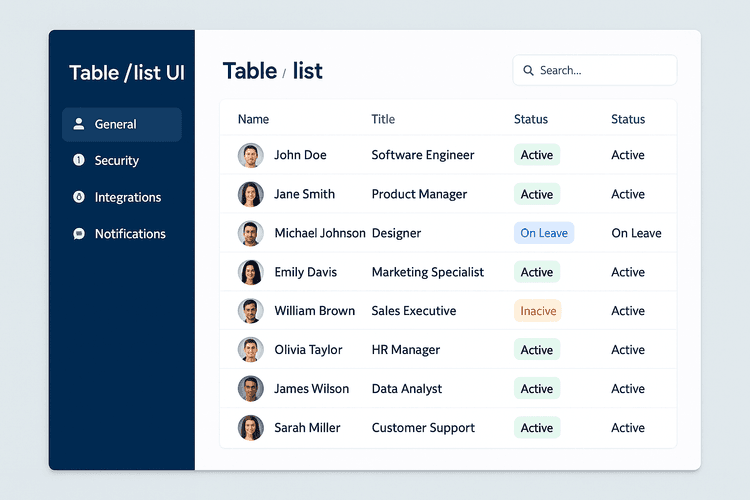
Task: Click Jane Smith's profile picture
Action: pos(250,194)
